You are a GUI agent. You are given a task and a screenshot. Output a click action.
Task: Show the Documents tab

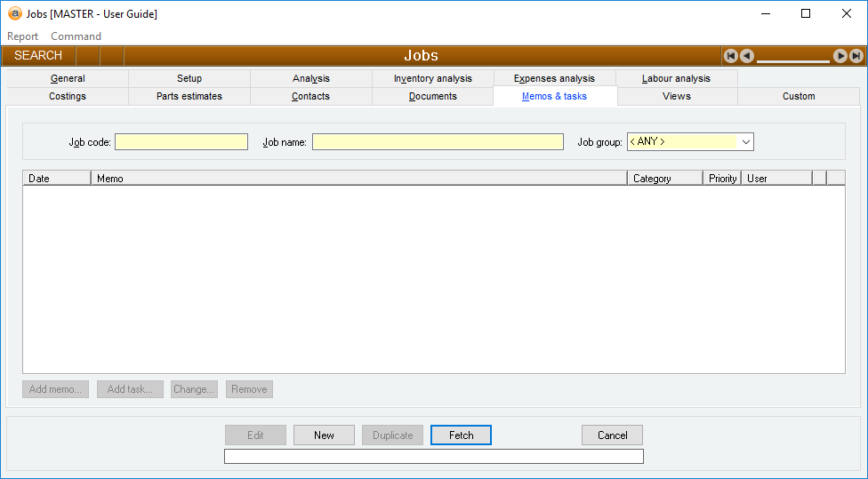433,96
